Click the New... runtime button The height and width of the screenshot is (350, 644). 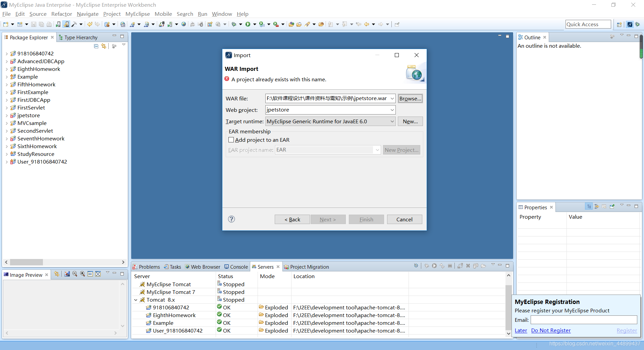pyautogui.click(x=410, y=121)
